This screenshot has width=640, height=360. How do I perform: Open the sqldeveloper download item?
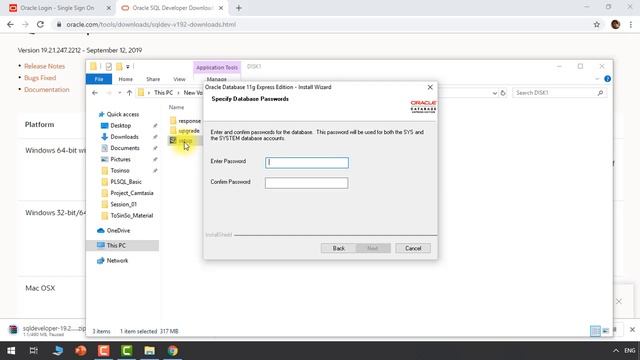[x=47, y=330]
